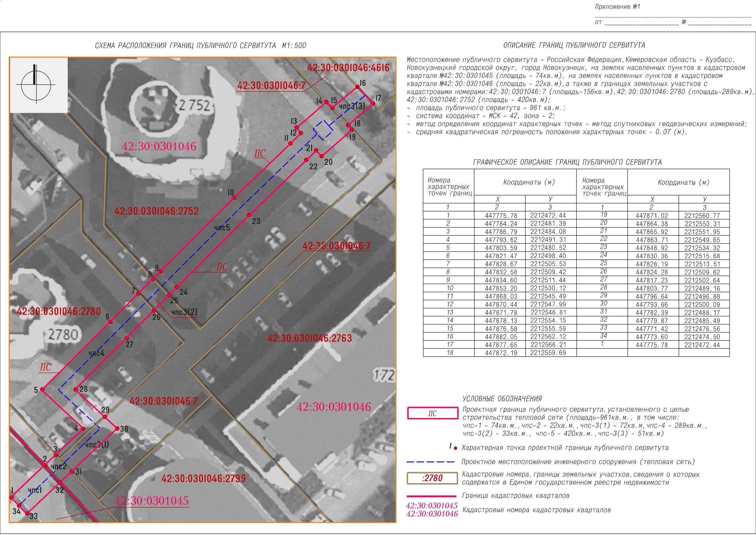Click map point marker 10 on boundary
Image resolution: width=756 pixels, height=535 pixels.
pyautogui.click(x=234, y=198)
